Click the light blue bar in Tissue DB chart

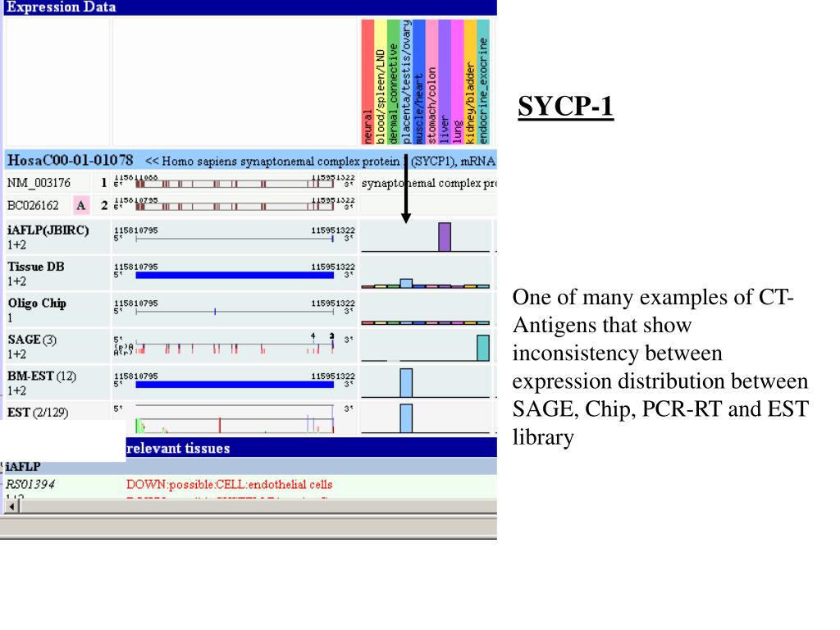click(406, 283)
